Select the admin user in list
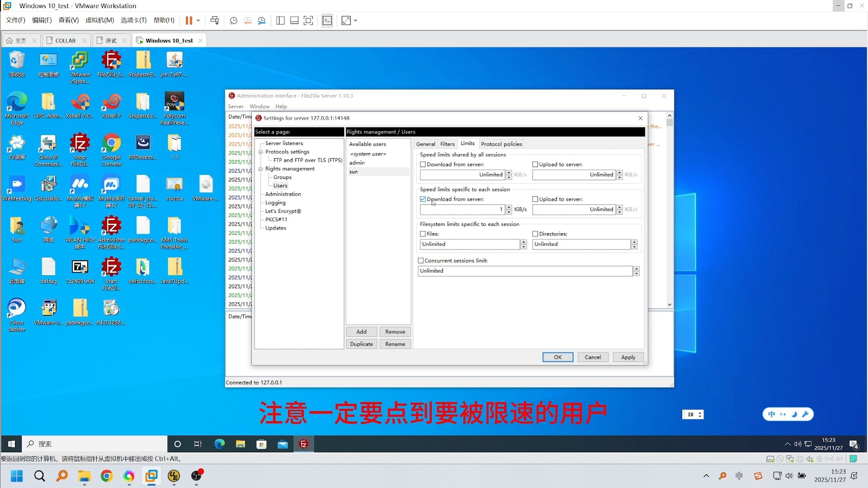 tap(378, 163)
